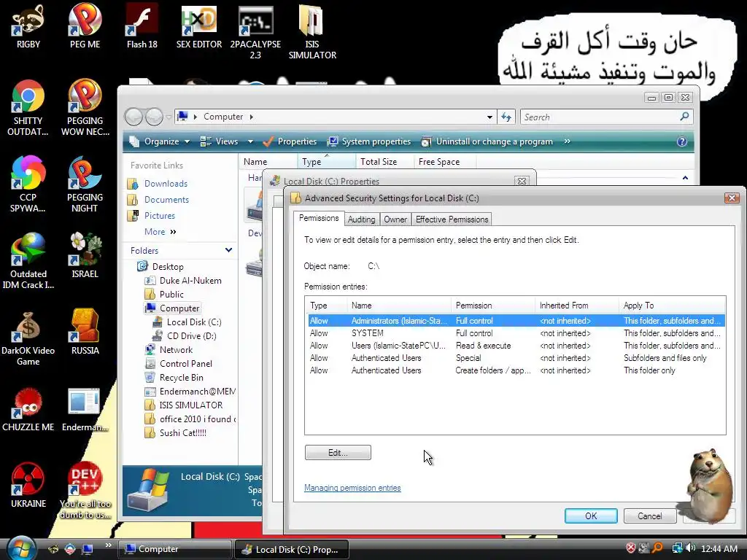This screenshot has width=747, height=560.
Task: Click the Refresh button beside the address bar
Action: [x=506, y=117]
